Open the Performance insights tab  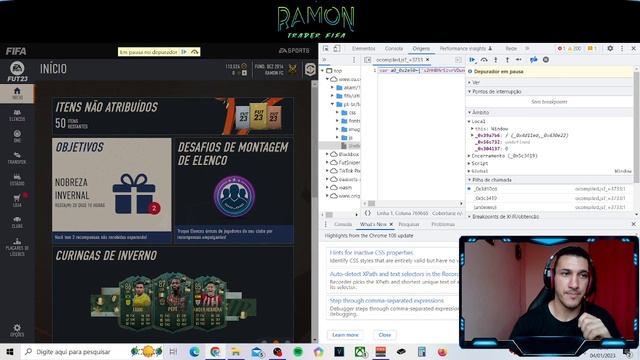pyautogui.click(x=465, y=48)
